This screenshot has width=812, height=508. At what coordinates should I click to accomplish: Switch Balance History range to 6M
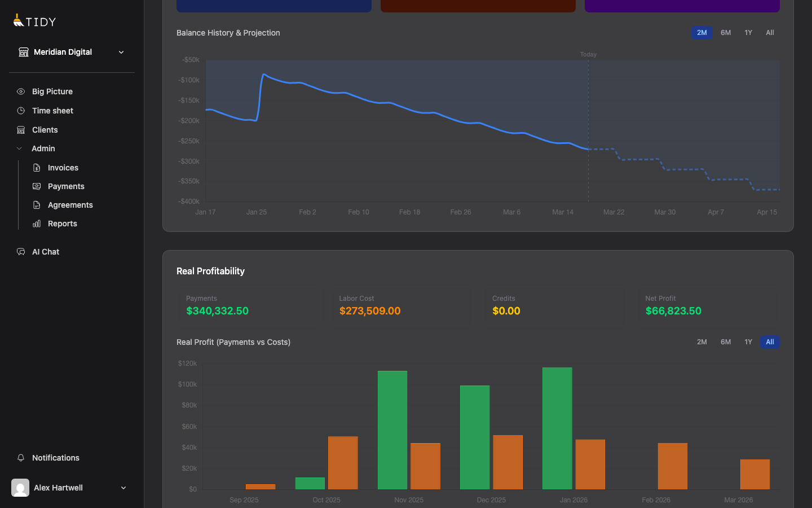pos(726,33)
